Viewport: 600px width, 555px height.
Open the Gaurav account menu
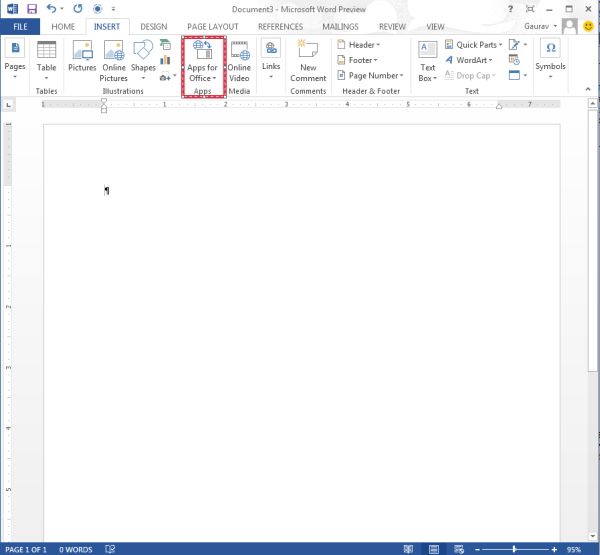click(540, 26)
